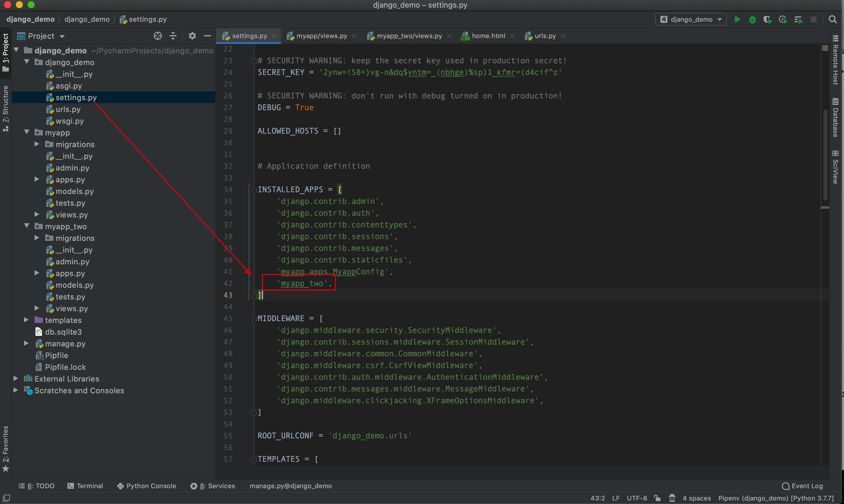
Task: Expand manage.py structure node
Action: pyautogui.click(x=26, y=343)
